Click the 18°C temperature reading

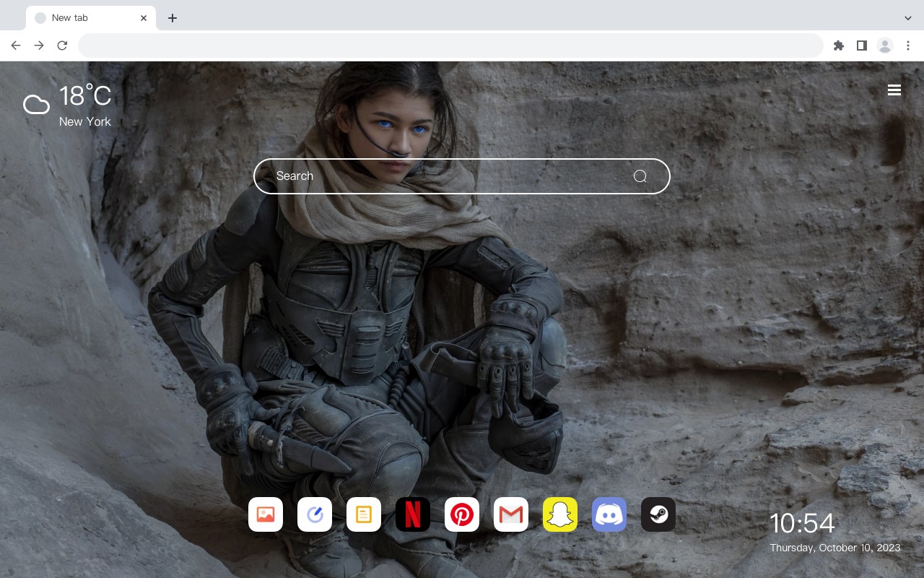tap(85, 96)
